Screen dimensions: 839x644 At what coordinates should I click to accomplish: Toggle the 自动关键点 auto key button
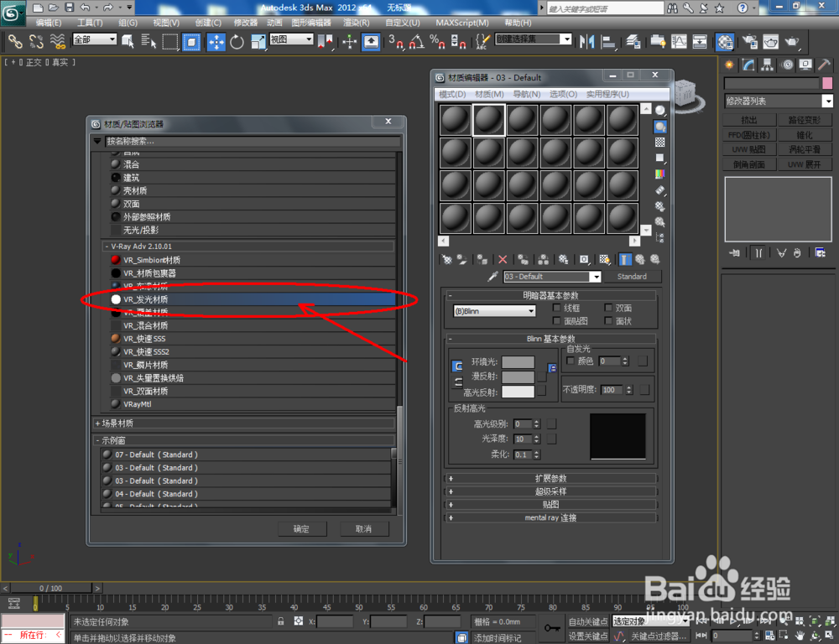(588, 621)
